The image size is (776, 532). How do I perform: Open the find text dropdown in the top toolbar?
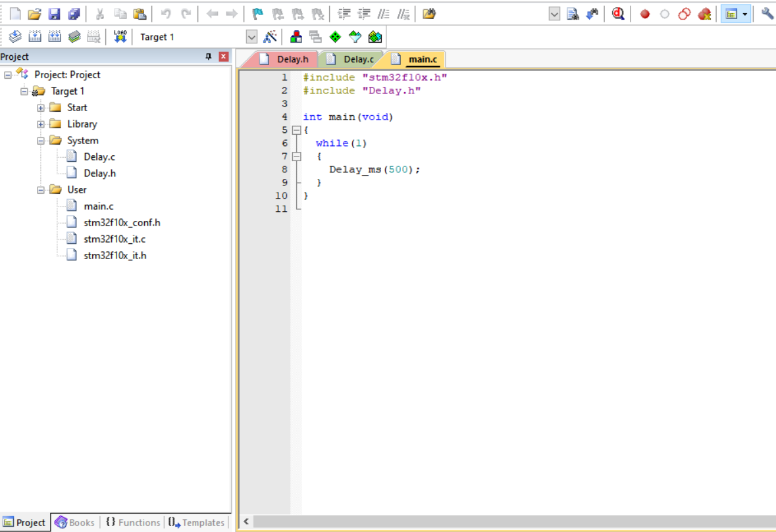click(554, 14)
